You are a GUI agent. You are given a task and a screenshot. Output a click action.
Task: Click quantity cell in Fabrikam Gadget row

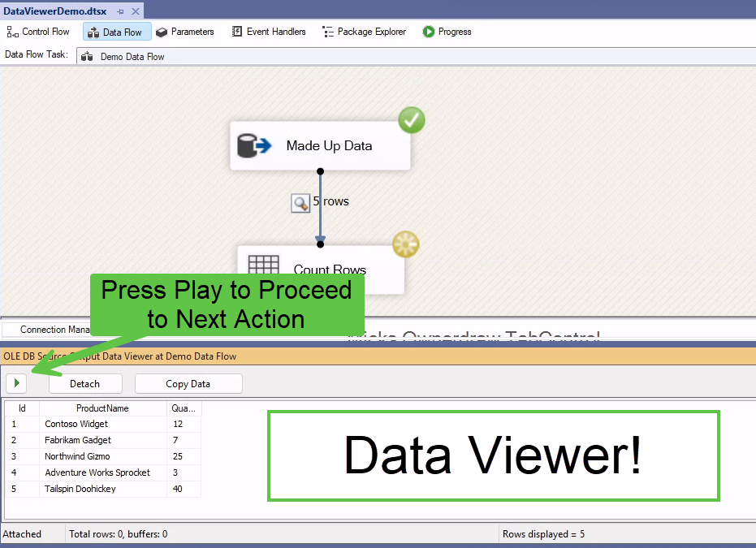coord(184,440)
